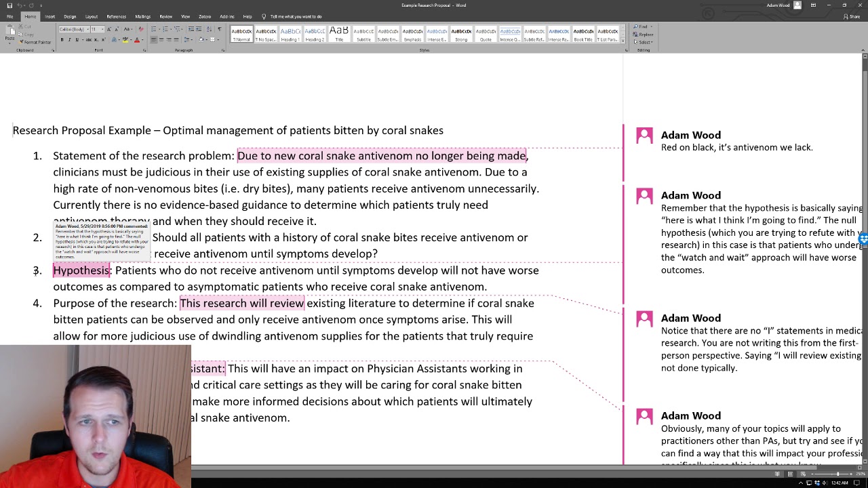Open the File menu tab
Image resolution: width=868 pixels, height=488 pixels.
tap(9, 16)
